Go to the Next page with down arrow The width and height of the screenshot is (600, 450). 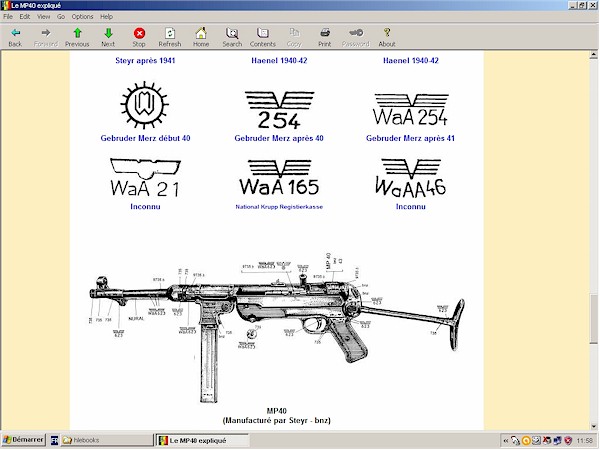click(108, 33)
